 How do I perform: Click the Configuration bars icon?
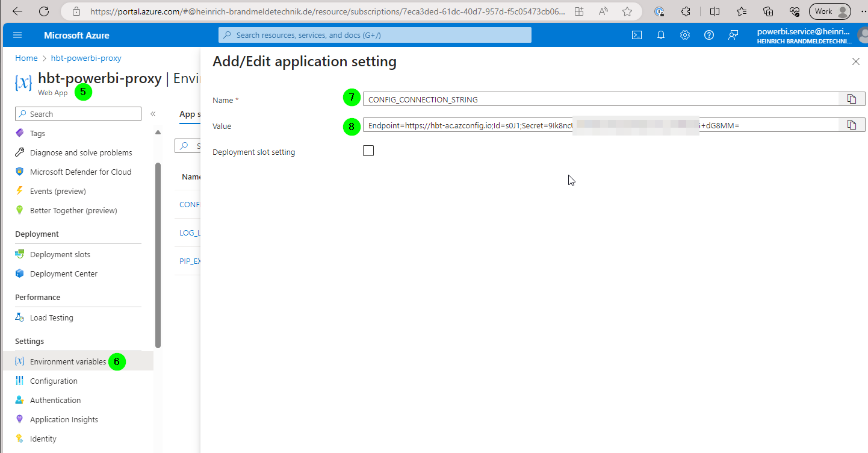click(19, 381)
